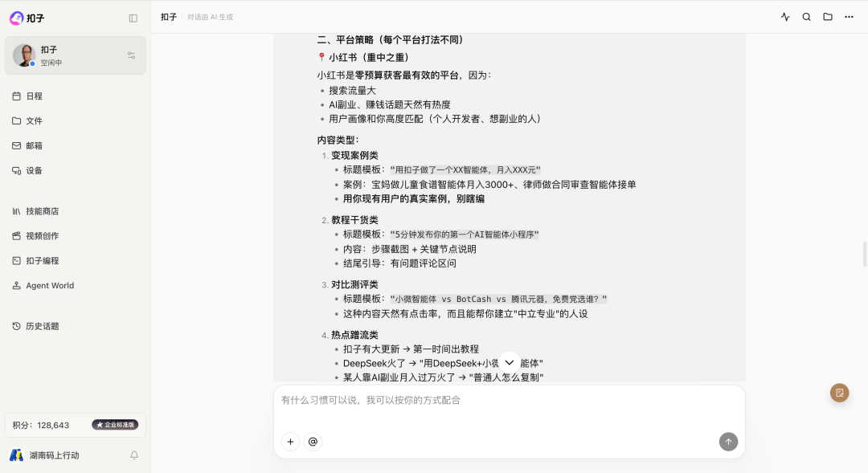Open the more options ellipsis menu

click(849, 17)
